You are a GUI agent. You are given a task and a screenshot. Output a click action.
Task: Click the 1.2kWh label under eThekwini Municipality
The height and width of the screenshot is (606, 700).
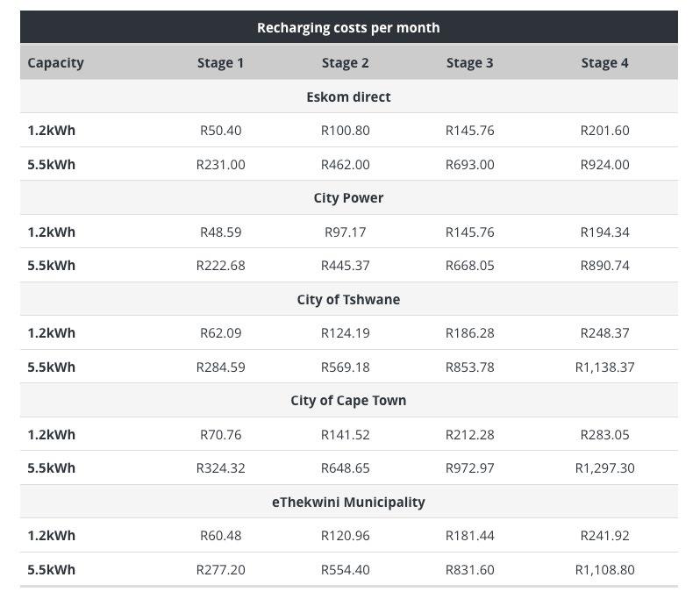click(x=51, y=536)
